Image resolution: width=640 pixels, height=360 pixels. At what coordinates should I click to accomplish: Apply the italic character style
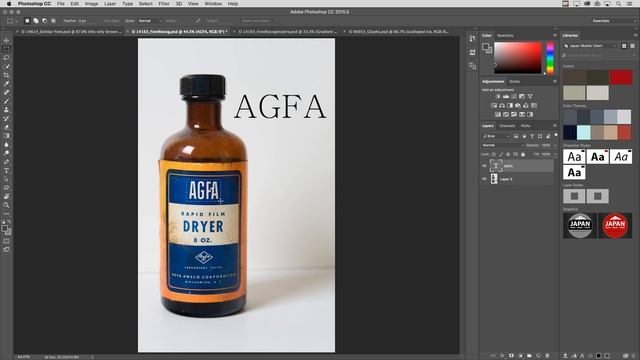621,157
